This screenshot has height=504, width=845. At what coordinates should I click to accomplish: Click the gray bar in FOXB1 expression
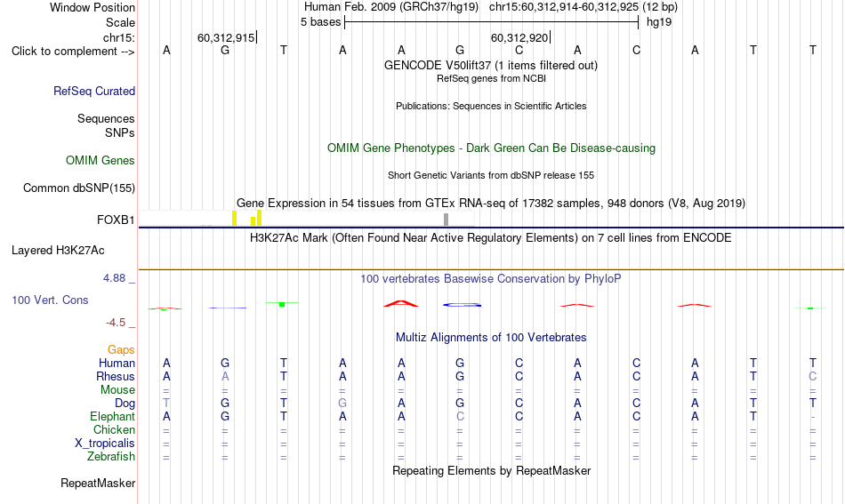point(447,220)
